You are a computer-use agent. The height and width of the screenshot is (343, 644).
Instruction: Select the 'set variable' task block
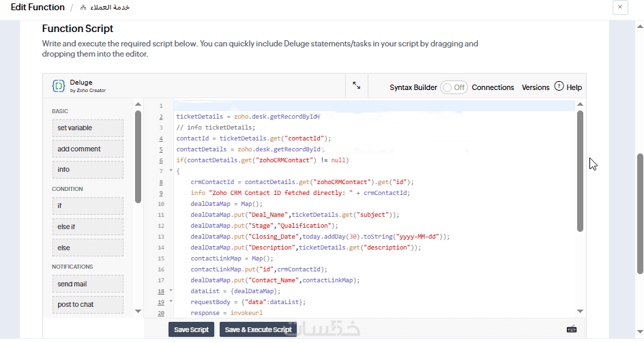click(87, 128)
